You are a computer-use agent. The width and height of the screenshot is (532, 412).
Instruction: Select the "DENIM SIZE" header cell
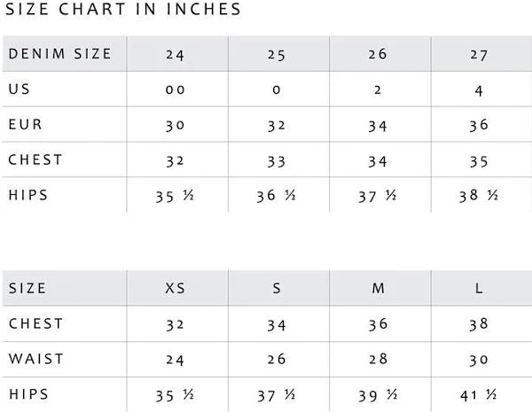pyautogui.click(x=60, y=54)
